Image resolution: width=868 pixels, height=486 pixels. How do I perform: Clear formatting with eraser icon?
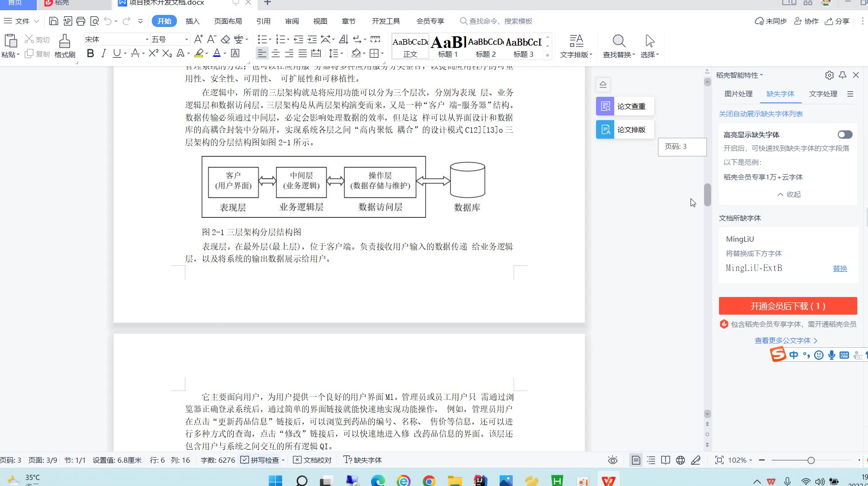coord(225,39)
